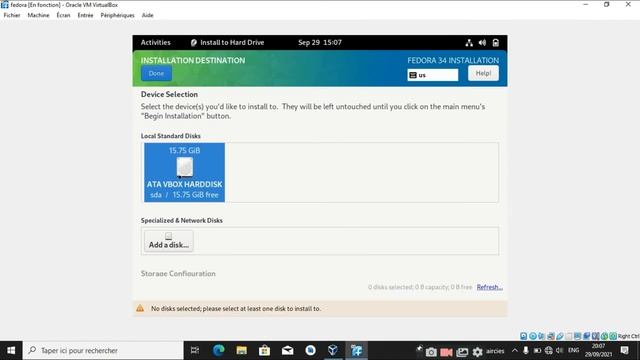
Task: Open the Fichier menu in VirtualBox
Action: point(12,15)
